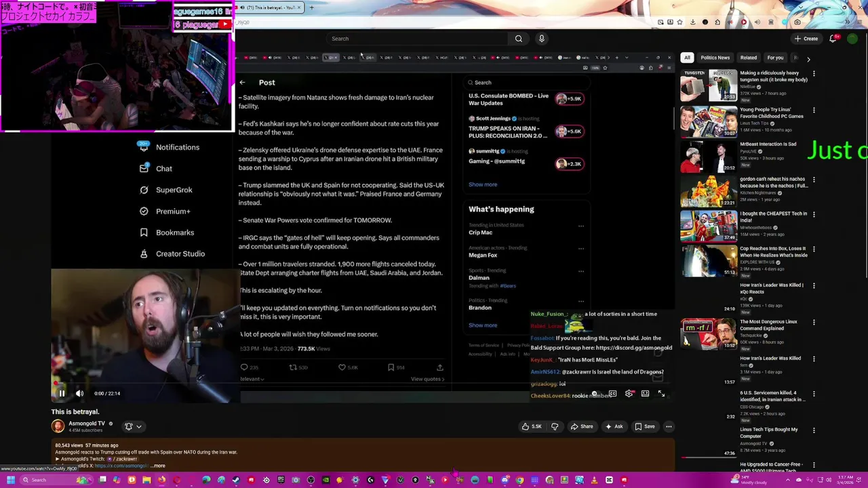Click the camera screenshot extension icon
Viewport: 868px width, 488px height.
797,22
